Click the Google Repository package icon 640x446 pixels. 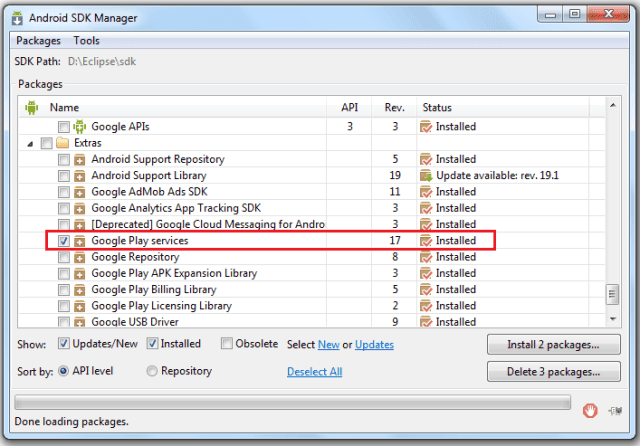79,257
